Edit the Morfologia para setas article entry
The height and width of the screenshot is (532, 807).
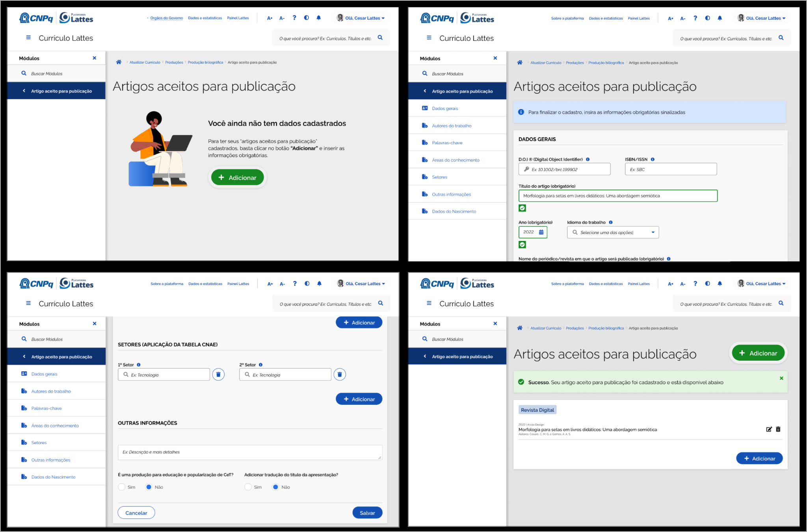point(769,429)
